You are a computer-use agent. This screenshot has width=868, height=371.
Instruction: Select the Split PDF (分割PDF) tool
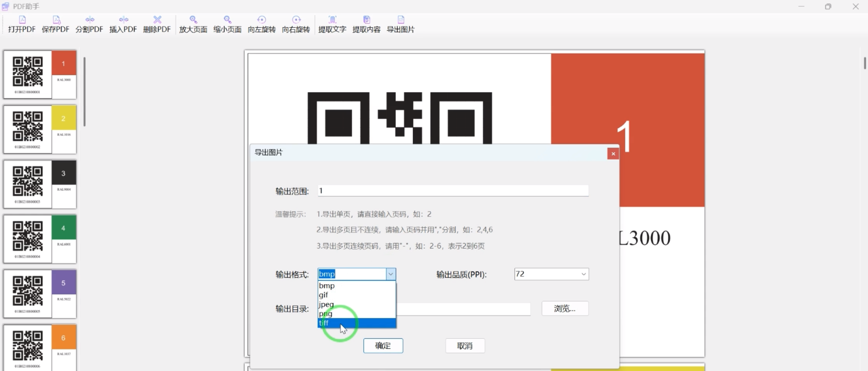(x=89, y=24)
